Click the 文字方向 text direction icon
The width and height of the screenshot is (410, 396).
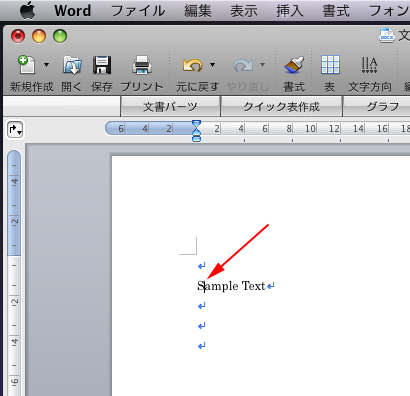pyautogui.click(x=369, y=65)
